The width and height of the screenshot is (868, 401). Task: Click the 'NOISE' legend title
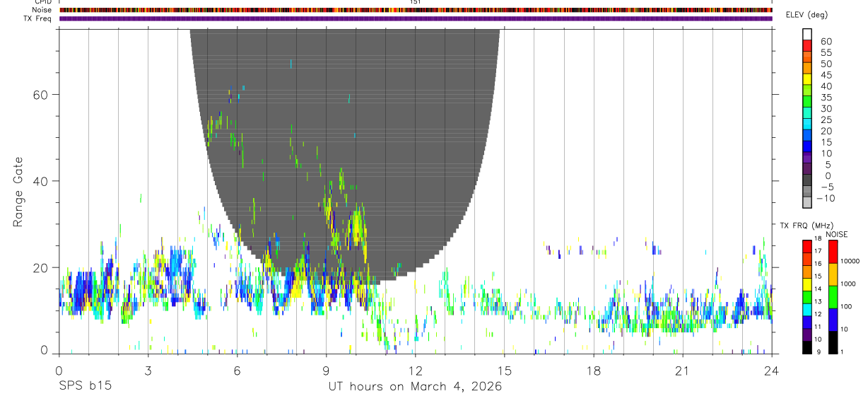click(837, 234)
